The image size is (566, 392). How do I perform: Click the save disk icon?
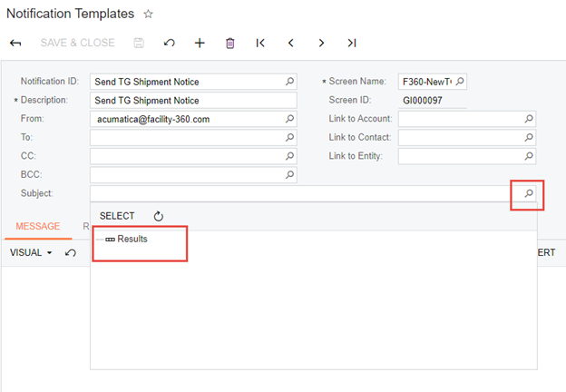(139, 43)
